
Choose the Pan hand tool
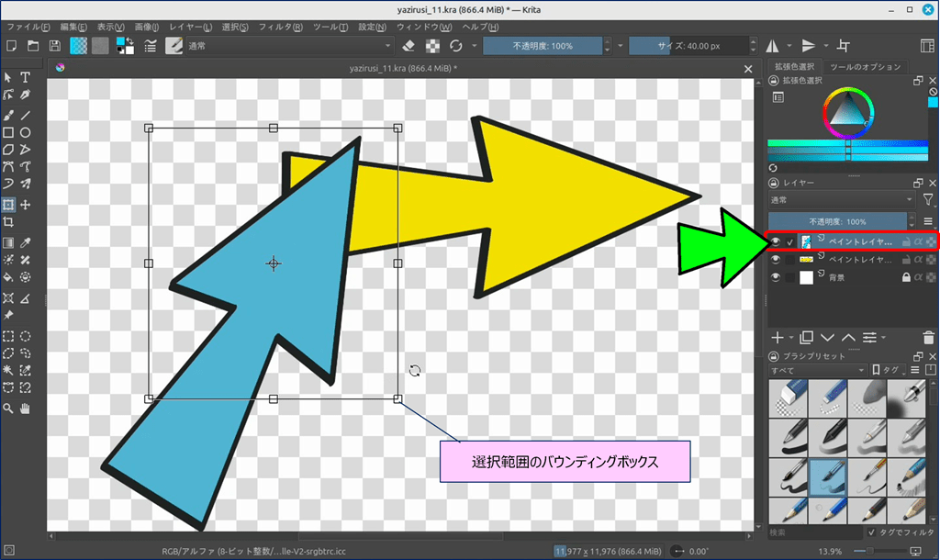tap(26, 408)
